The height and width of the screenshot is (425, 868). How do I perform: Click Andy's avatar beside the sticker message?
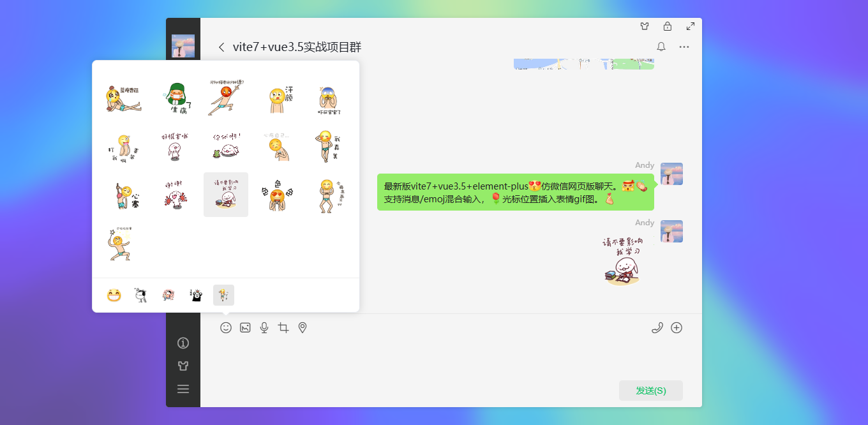[x=671, y=231]
